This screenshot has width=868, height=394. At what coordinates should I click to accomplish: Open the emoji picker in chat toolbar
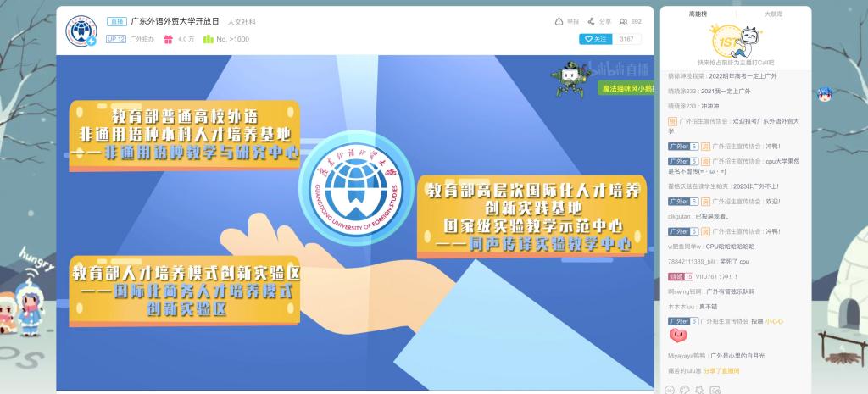click(x=670, y=390)
